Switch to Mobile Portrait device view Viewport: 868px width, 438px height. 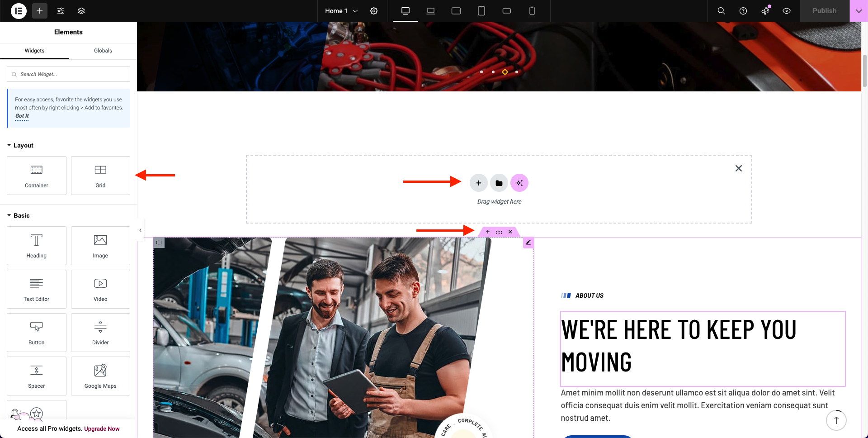coord(532,11)
